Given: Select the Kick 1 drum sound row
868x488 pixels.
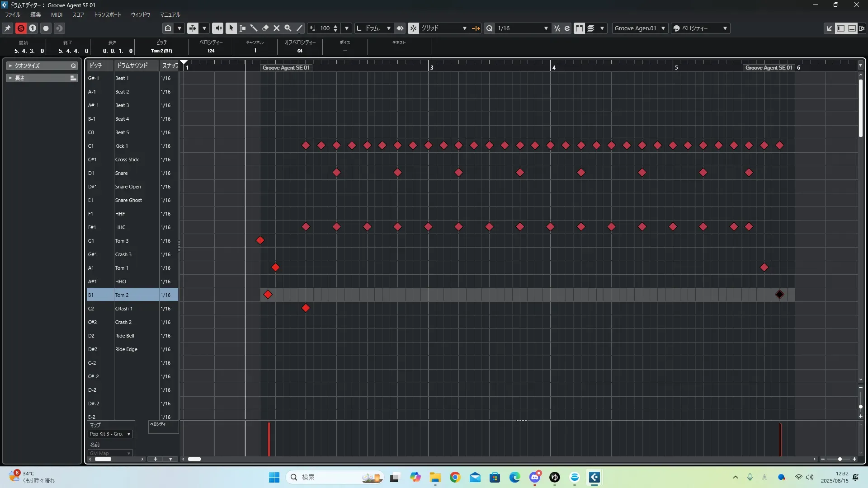Looking at the screenshot, I should [x=122, y=146].
